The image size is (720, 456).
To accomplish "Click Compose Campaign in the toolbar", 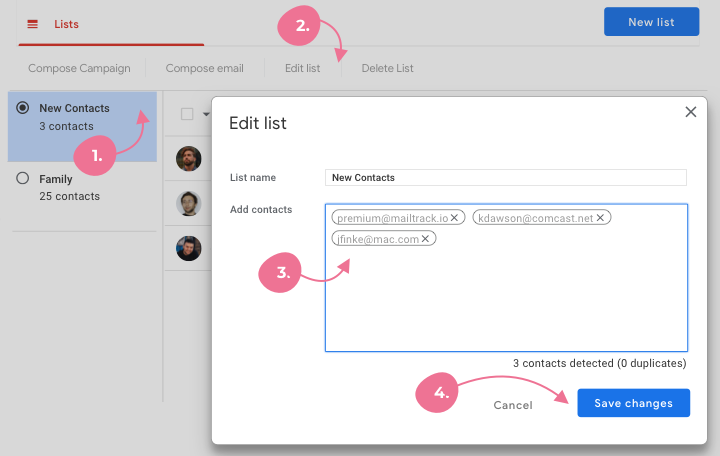I will pos(79,68).
